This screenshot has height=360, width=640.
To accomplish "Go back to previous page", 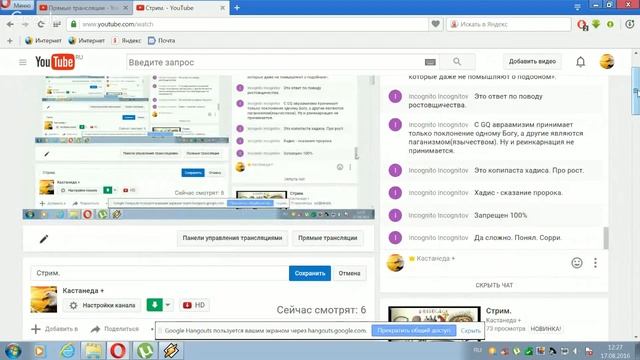I will 10,24.
